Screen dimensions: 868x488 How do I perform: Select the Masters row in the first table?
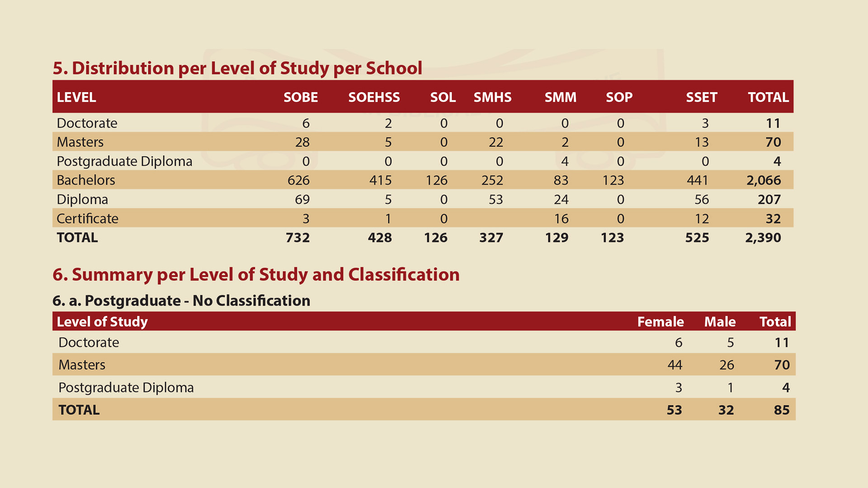click(x=80, y=142)
